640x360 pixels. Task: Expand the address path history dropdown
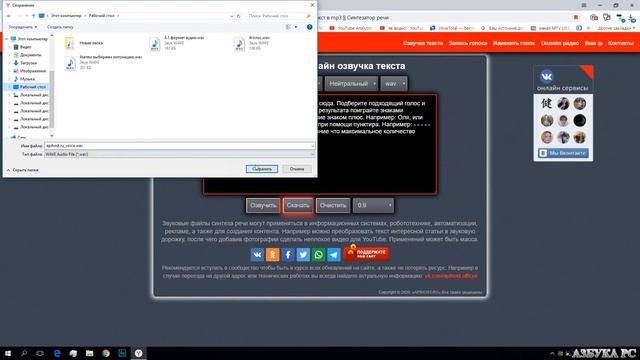pos(231,16)
